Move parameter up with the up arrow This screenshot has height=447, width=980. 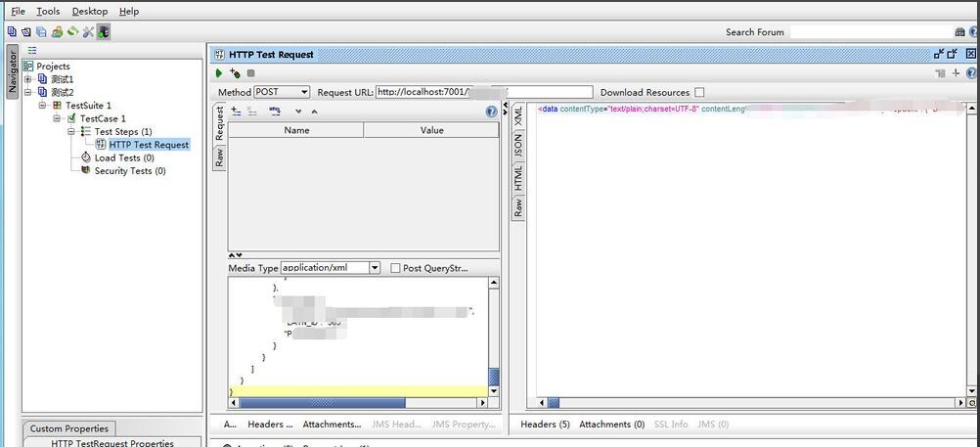point(314,112)
